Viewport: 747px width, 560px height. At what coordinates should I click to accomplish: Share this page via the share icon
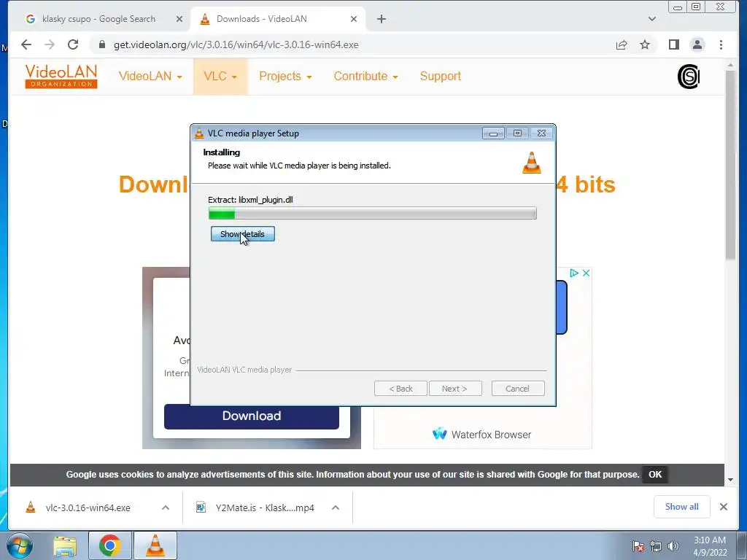click(x=622, y=44)
